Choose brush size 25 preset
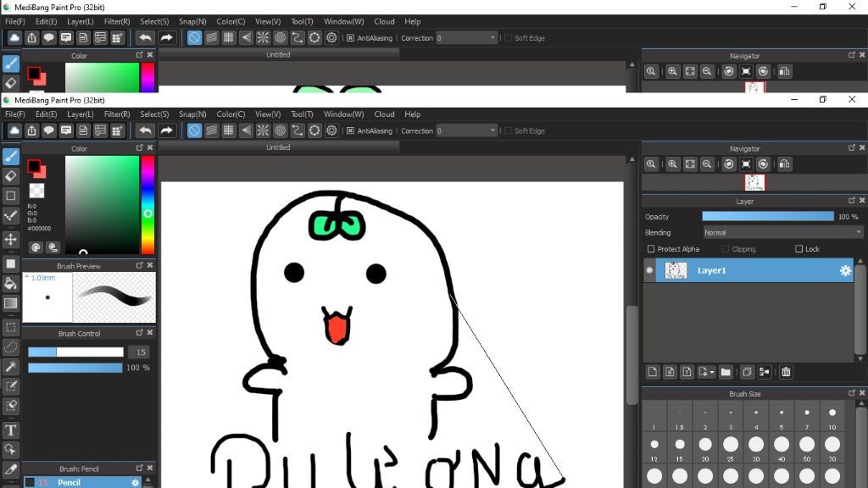The height and width of the screenshot is (488, 868). pos(730,449)
